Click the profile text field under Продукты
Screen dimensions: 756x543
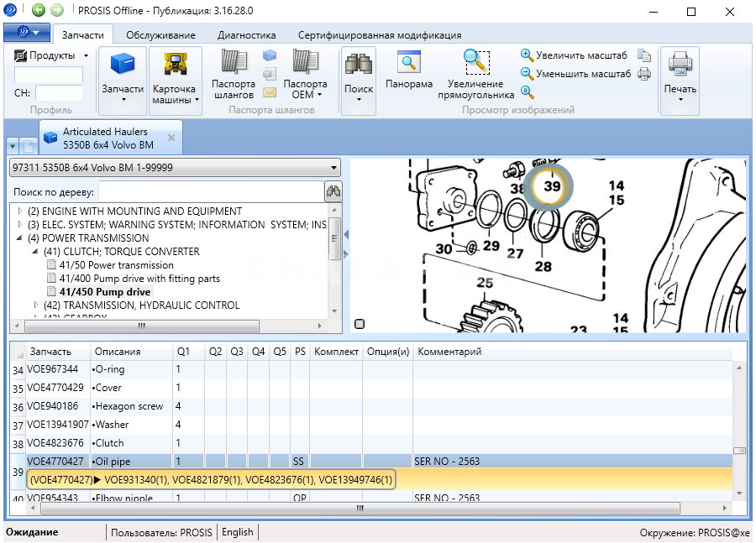point(48,75)
